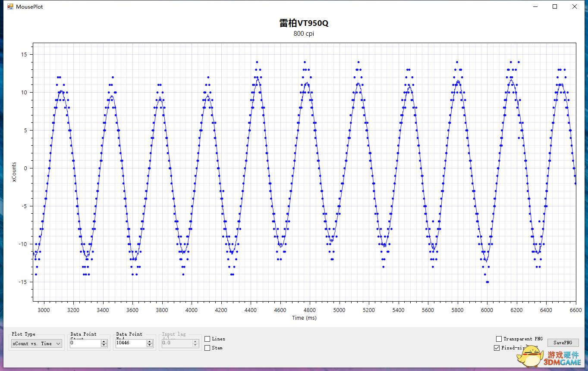Maximize the MousePlot window
This screenshot has width=588, height=371.
[555, 6]
